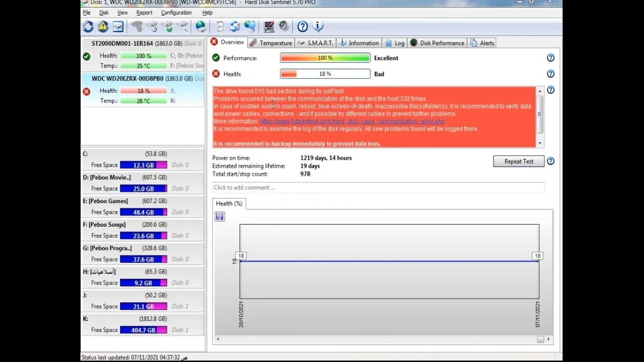Screen dimensions: 644x362
Task: Click the Performance 100 % bar
Action: pos(325,58)
